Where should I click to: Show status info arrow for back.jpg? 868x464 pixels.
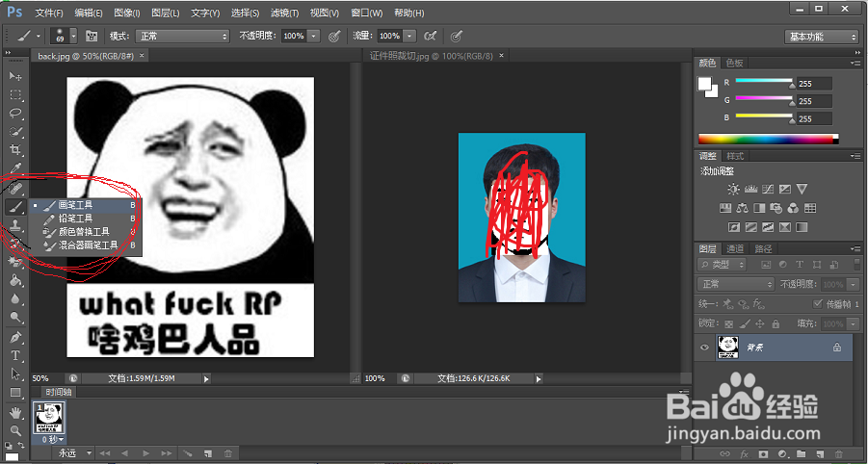206,379
